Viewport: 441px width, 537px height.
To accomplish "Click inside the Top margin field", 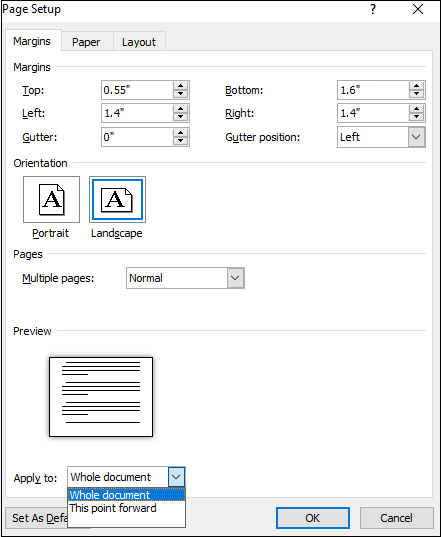I will point(137,90).
